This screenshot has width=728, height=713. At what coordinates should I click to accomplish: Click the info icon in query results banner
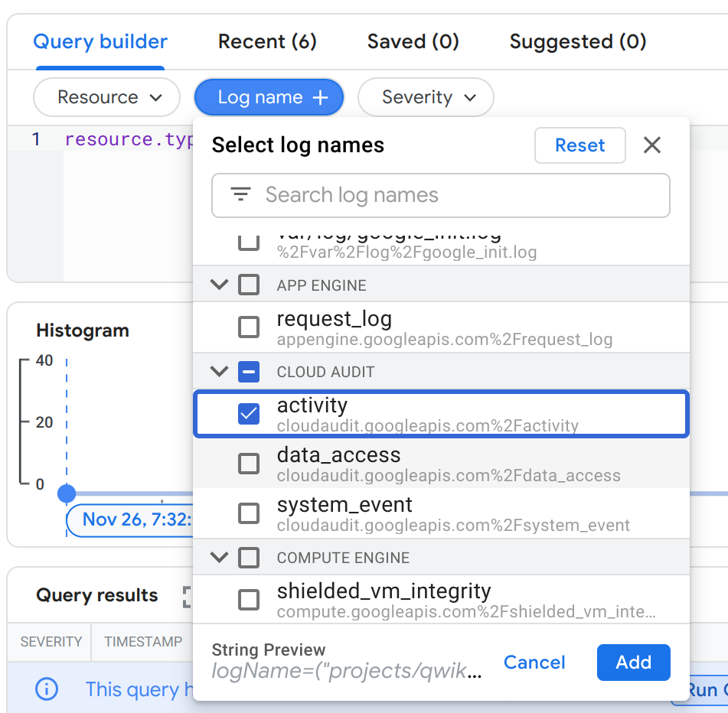pos(47,689)
